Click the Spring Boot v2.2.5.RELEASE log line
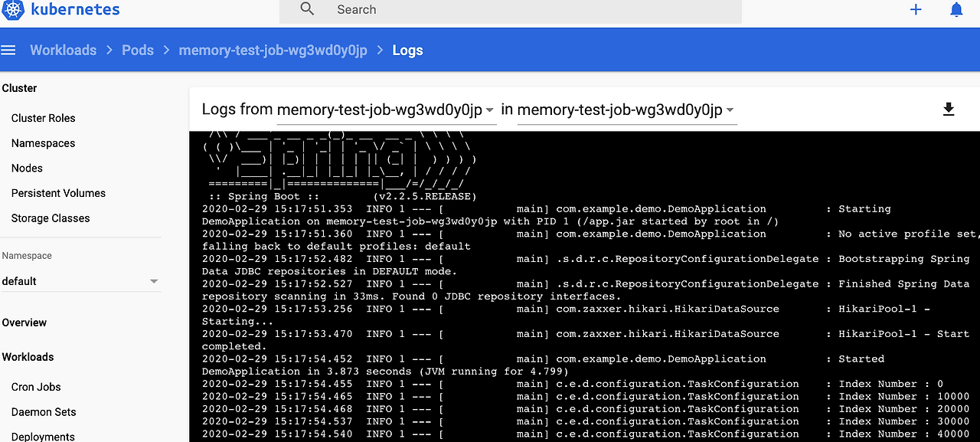The image size is (980, 442). click(342, 196)
